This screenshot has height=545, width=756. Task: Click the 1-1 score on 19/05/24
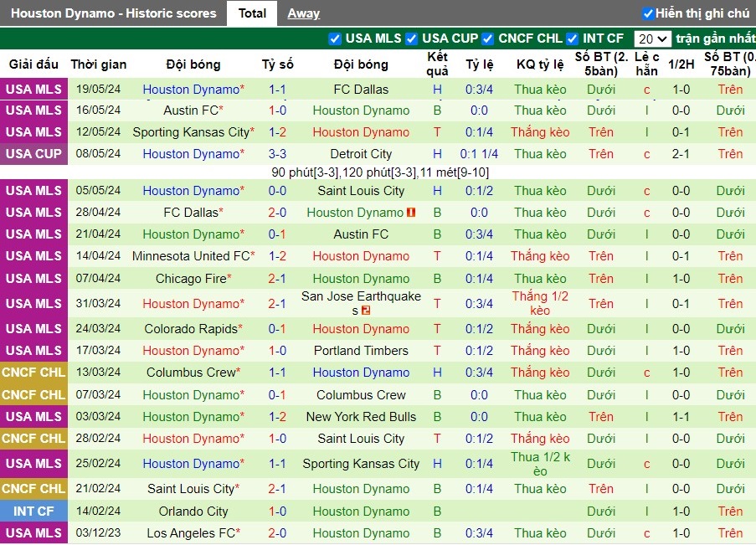point(277,90)
